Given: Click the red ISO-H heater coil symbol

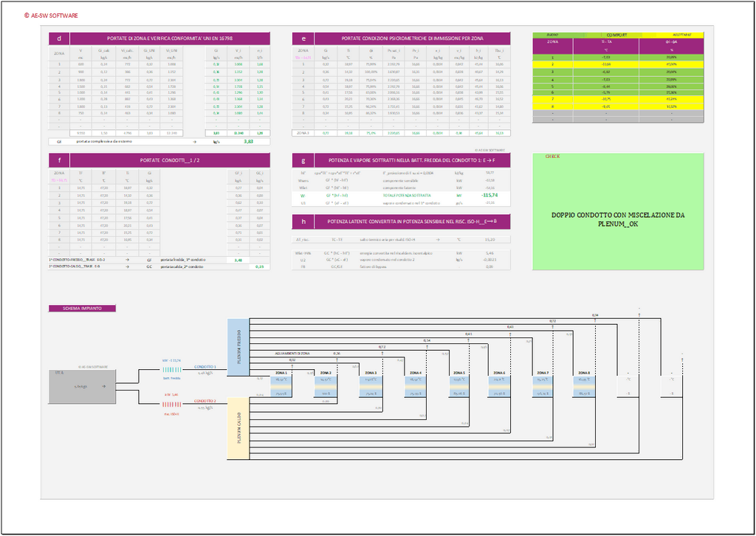Looking at the screenshot, I should point(171,405).
